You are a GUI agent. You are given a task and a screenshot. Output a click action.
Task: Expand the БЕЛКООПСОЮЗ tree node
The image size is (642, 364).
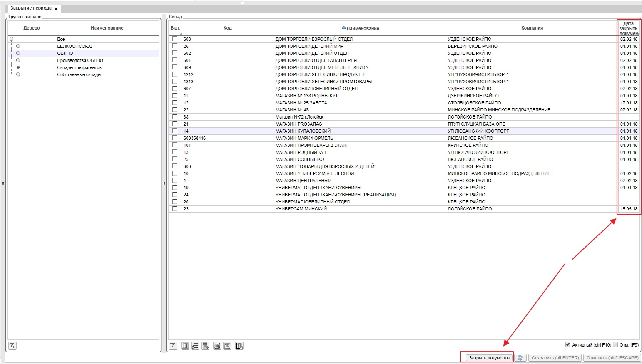18,46
